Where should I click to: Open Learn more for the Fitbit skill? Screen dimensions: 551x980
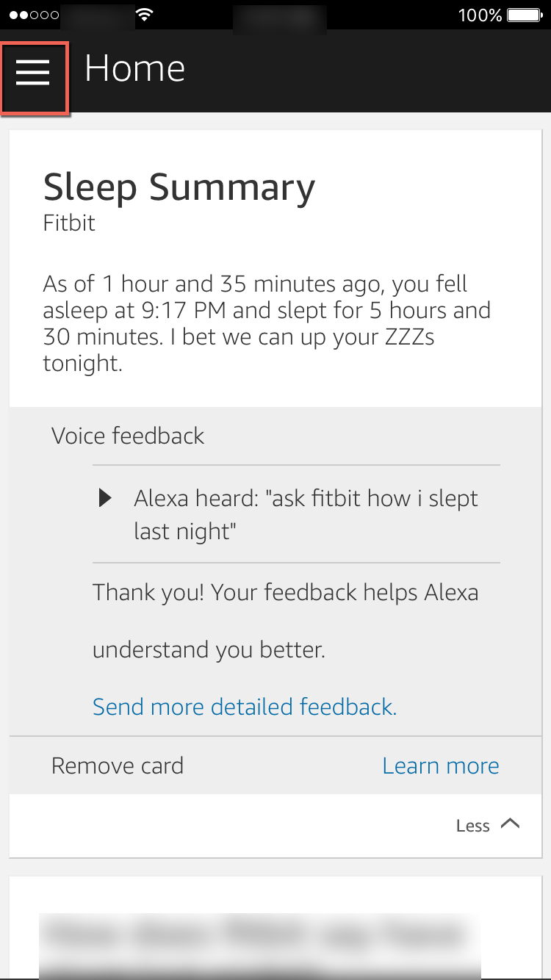(440, 765)
